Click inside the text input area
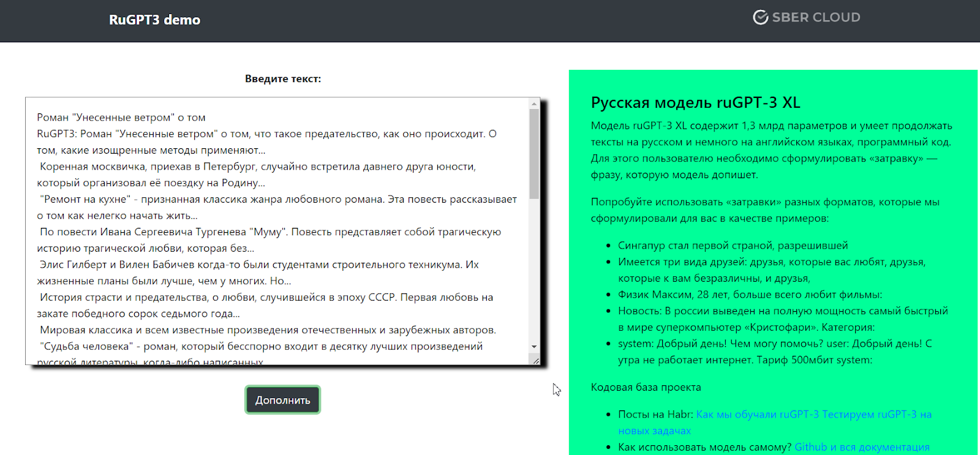The image size is (980, 455). [277, 231]
